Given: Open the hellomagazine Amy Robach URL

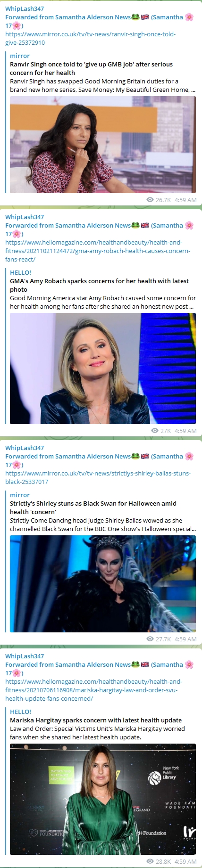Looking at the screenshot, I should [x=98, y=251].
